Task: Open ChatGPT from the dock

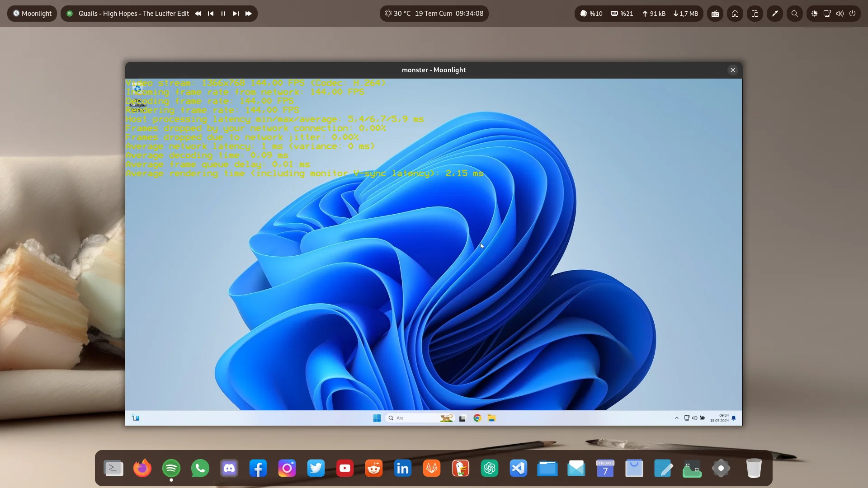Action: point(490,469)
